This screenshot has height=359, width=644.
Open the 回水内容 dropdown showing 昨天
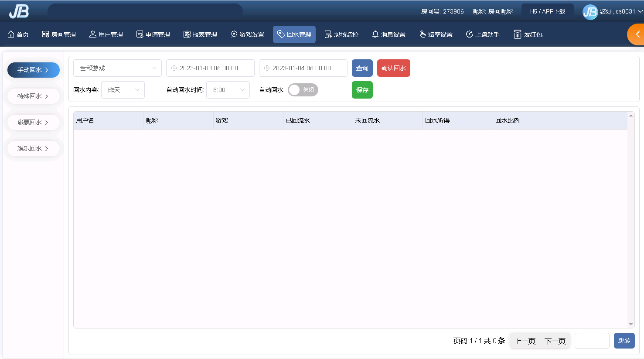click(123, 90)
